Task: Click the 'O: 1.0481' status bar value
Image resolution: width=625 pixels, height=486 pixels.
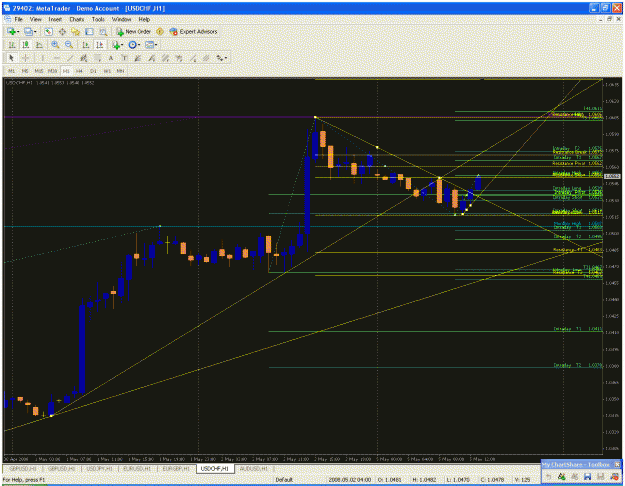Action: (387, 480)
